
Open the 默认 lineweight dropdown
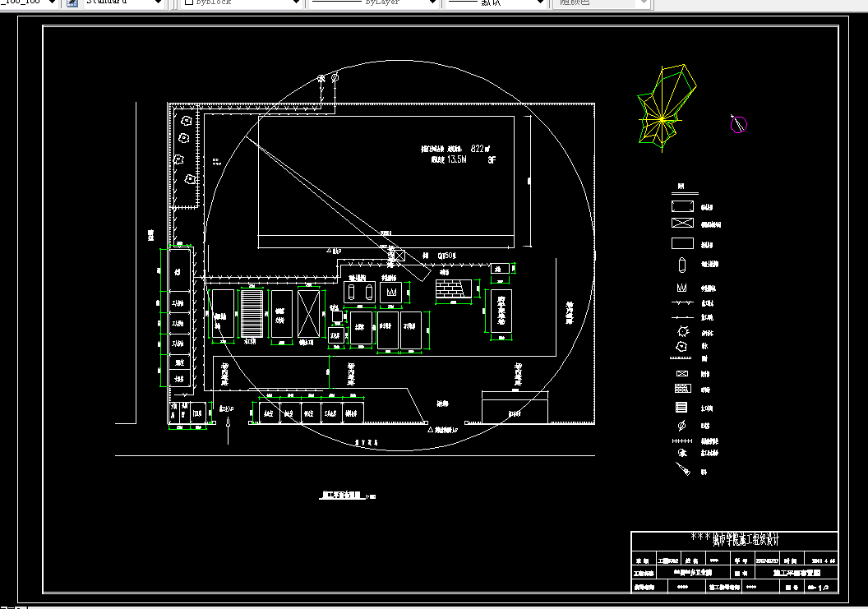click(x=540, y=2)
